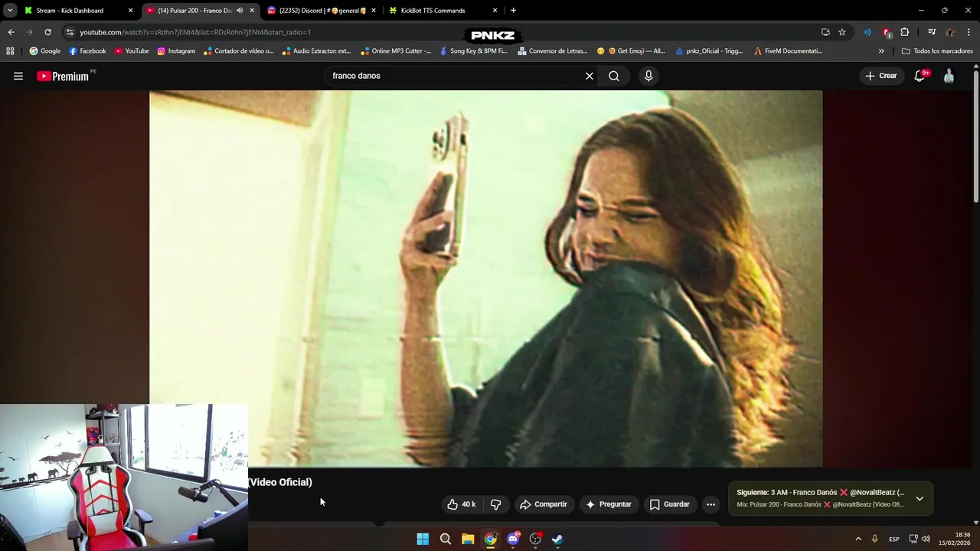Mute the Pulsar 200 tab audio icon

point(240,11)
